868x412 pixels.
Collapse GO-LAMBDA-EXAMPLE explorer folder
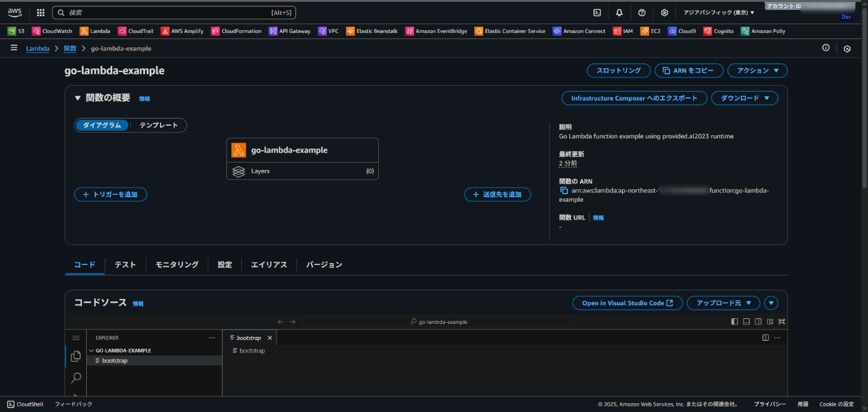[x=123, y=351]
